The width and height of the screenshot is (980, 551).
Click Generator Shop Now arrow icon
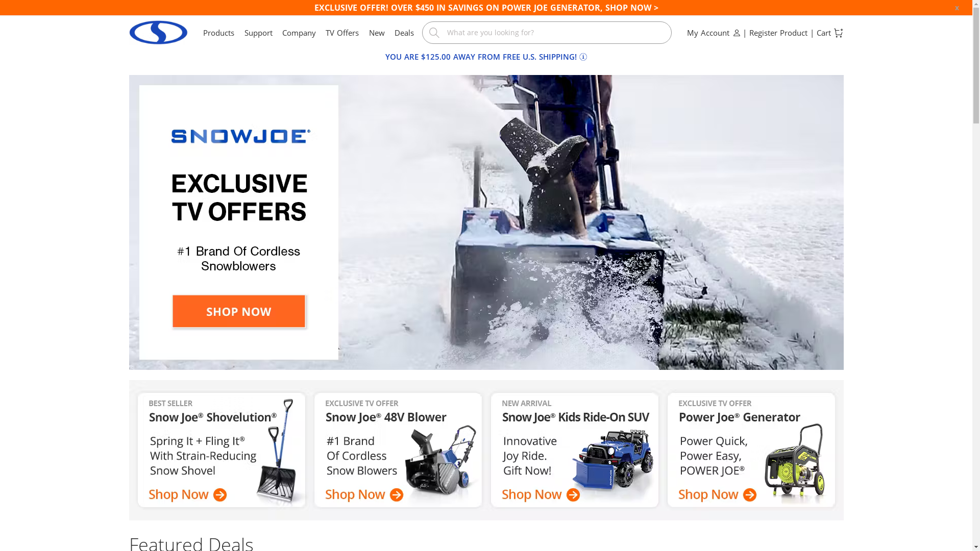tap(750, 495)
